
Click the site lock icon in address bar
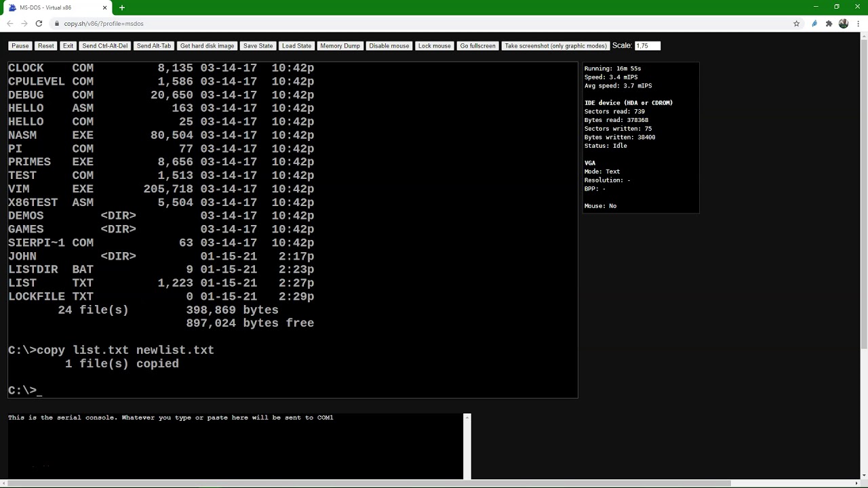pos(56,23)
